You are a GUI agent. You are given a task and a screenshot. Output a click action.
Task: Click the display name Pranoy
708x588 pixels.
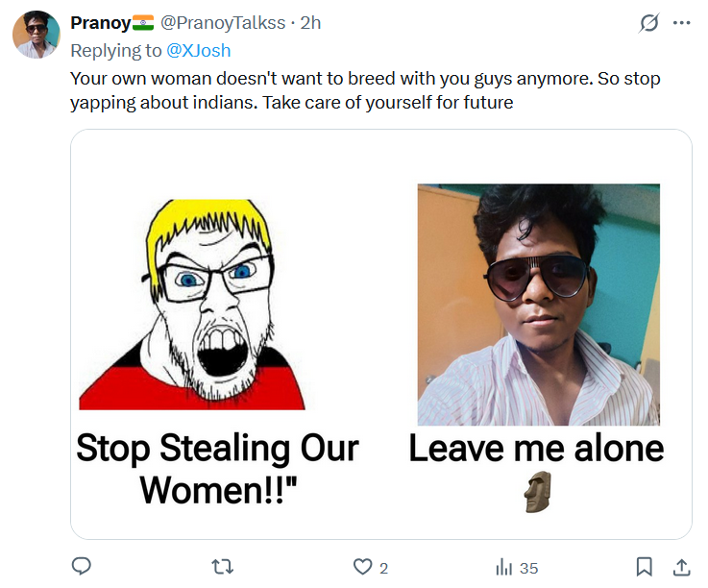[101, 22]
